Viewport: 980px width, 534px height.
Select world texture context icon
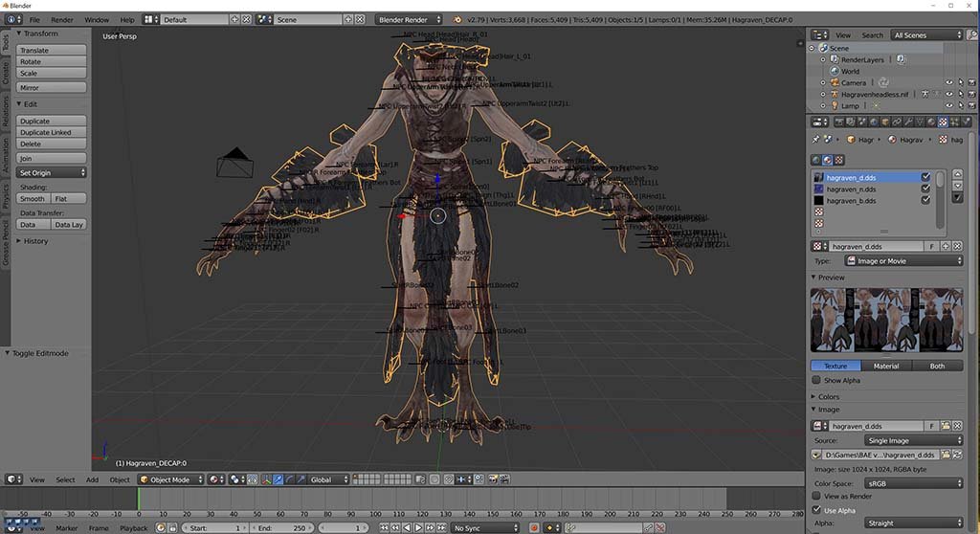click(816, 160)
